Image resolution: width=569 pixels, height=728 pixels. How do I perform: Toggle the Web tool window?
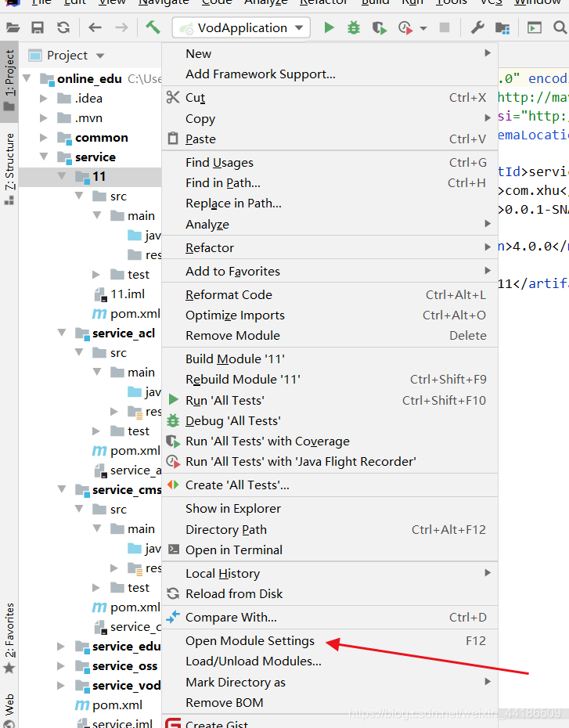coord(9,700)
